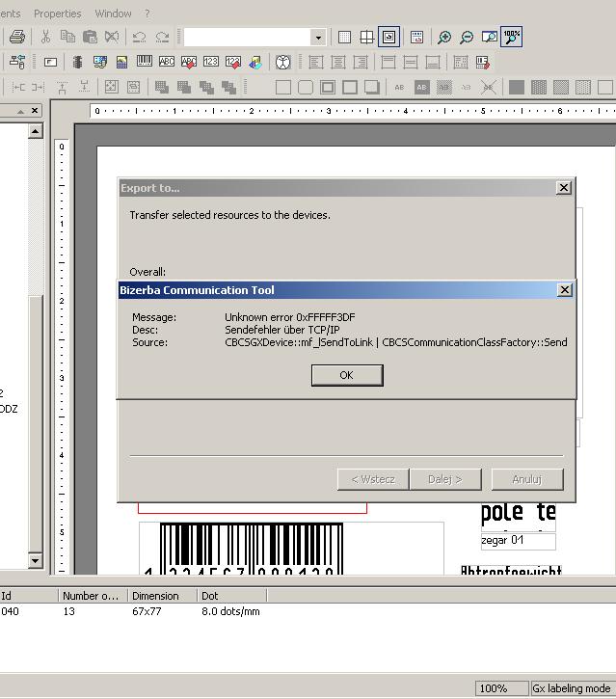Select the ABC text tool with red marker
The image size is (616, 699).
pyautogui.click(x=189, y=62)
